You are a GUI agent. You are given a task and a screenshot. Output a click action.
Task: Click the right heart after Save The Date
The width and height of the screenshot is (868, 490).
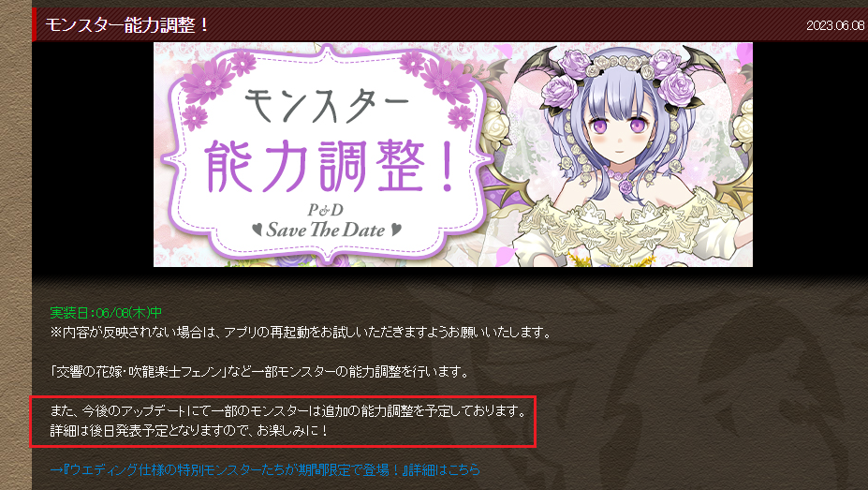coord(396,229)
